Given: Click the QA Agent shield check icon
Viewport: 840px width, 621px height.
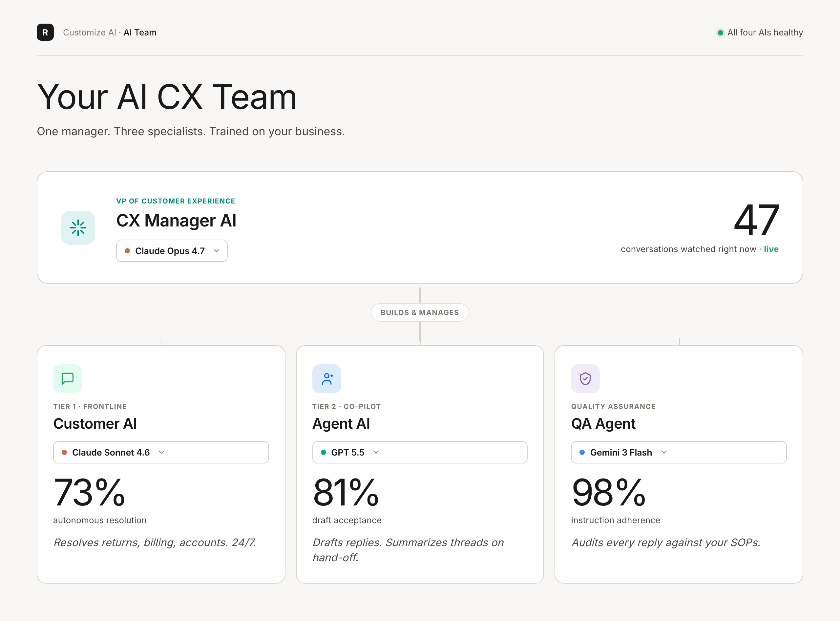Looking at the screenshot, I should (586, 378).
